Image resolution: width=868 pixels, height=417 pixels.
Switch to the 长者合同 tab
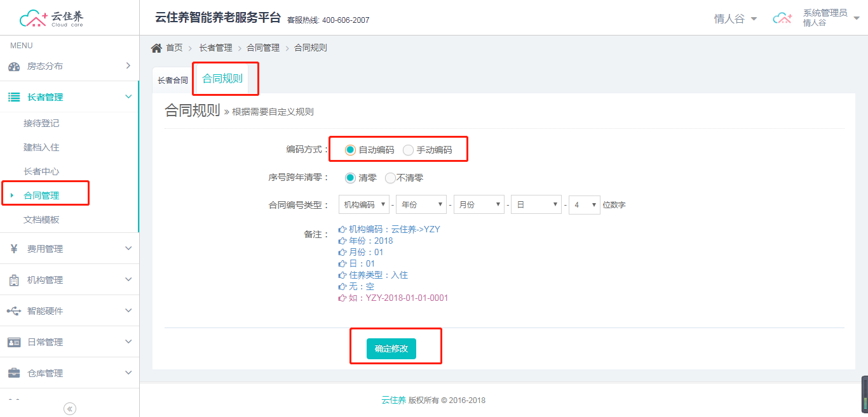click(x=173, y=81)
